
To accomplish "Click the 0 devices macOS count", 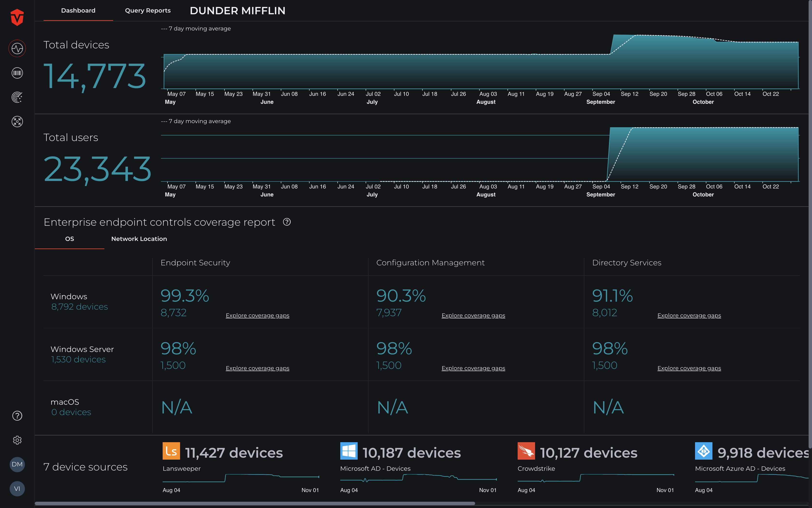I will (71, 412).
